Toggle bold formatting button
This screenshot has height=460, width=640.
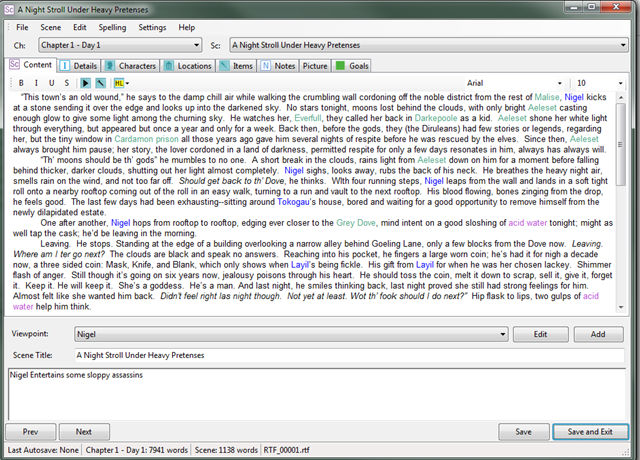(x=21, y=83)
